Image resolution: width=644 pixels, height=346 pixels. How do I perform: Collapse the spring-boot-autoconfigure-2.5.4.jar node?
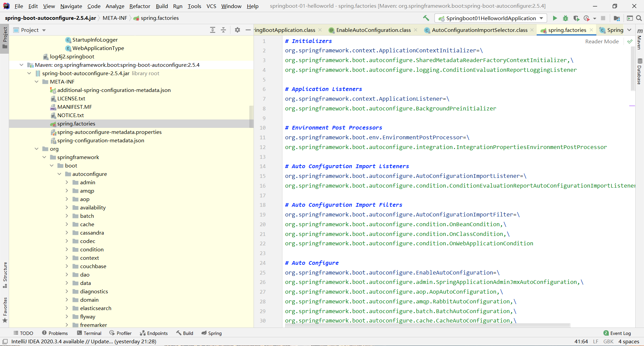click(x=29, y=73)
